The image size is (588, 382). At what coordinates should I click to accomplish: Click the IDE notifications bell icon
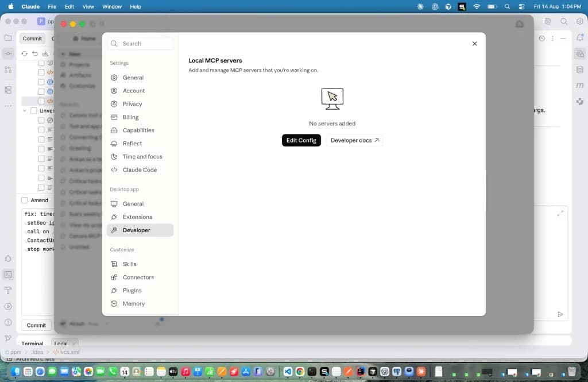580,37
